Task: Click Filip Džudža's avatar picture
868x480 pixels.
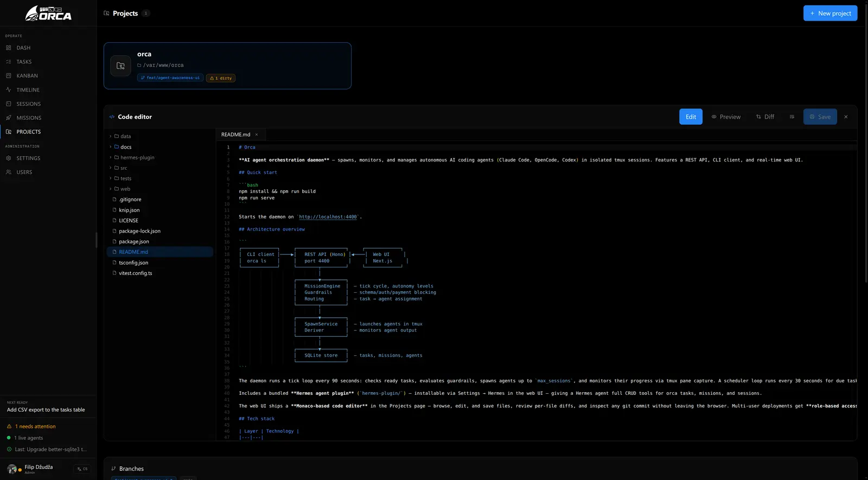Action: (12, 469)
